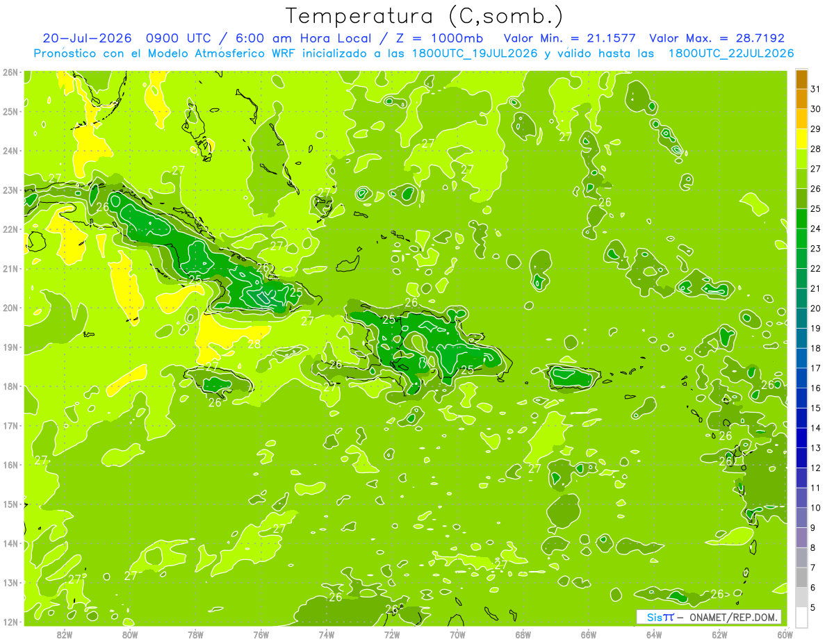The width and height of the screenshot is (834, 644).
Task: Click the '10' label on the color scale
Action: pyautogui.click(x=816, y=508)
